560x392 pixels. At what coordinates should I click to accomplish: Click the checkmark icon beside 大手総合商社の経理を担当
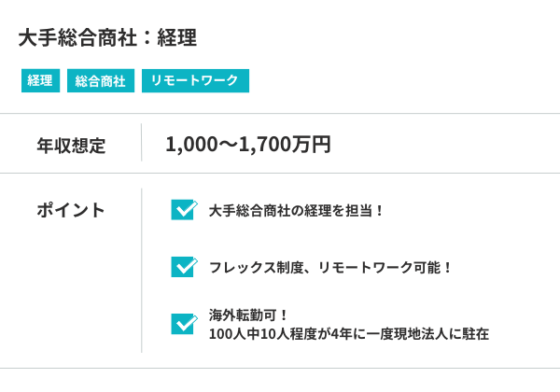[x=183, y=210]
